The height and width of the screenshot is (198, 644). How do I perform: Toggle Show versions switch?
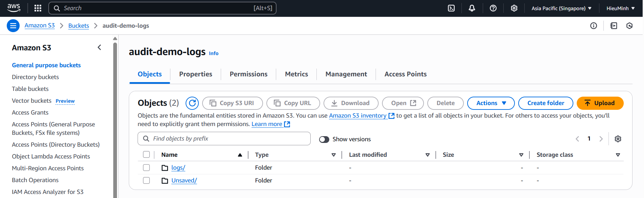click(x=324, y=140)
